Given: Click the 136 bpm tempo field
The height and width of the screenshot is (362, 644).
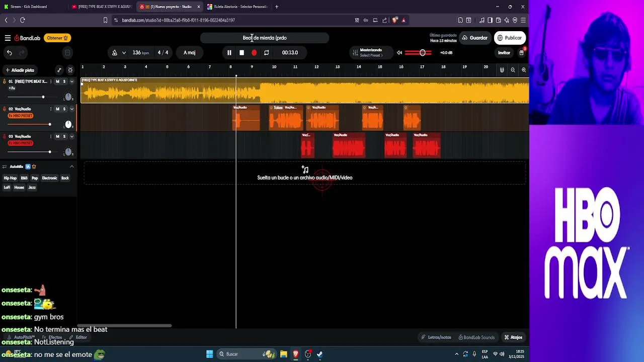Looking at the screenshot, I should 140,52.
